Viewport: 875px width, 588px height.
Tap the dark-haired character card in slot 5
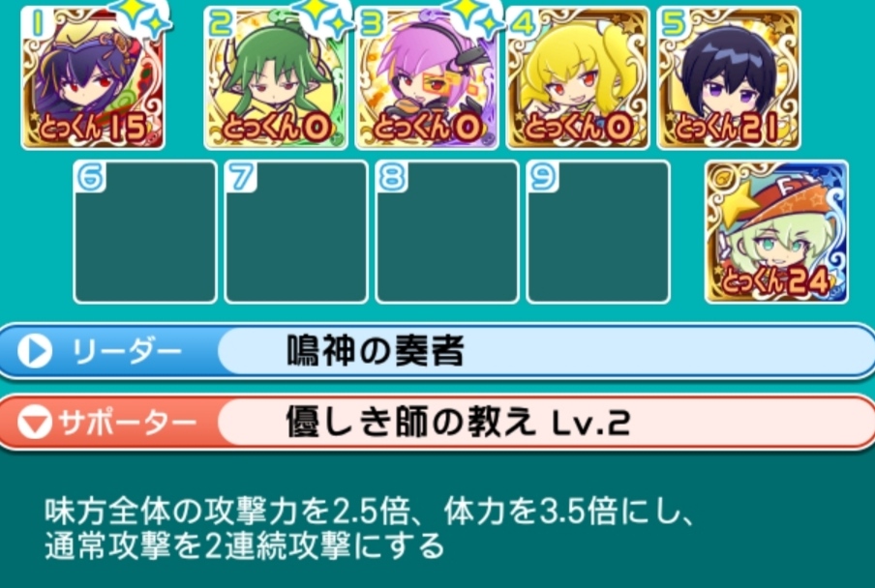point(729,78)
